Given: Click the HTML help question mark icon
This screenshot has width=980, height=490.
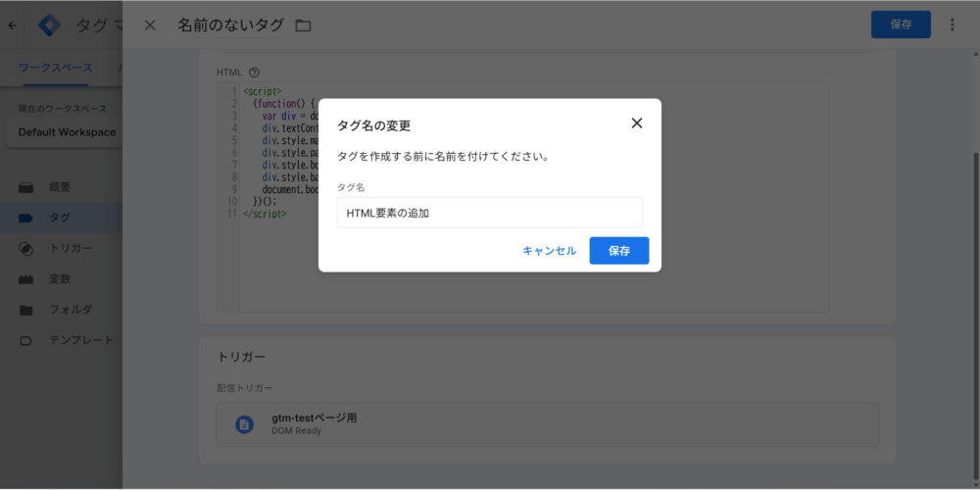Looking at the screenshot, I should [x=254, y=73].
